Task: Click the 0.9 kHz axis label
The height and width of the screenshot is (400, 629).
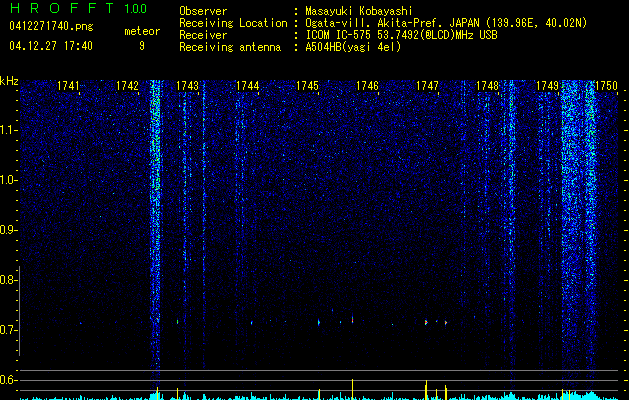Action: pyautogui.click(x=8, y=230)
